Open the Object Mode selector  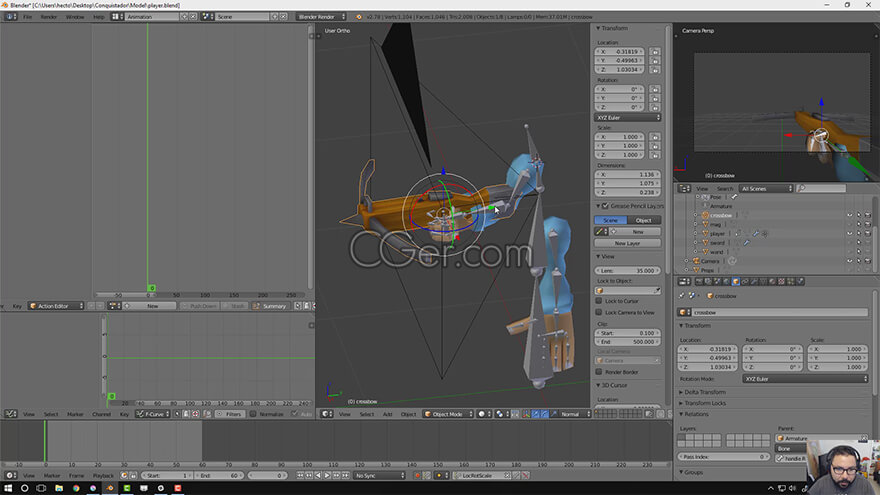pyautogui.click(x=448, y=414)
